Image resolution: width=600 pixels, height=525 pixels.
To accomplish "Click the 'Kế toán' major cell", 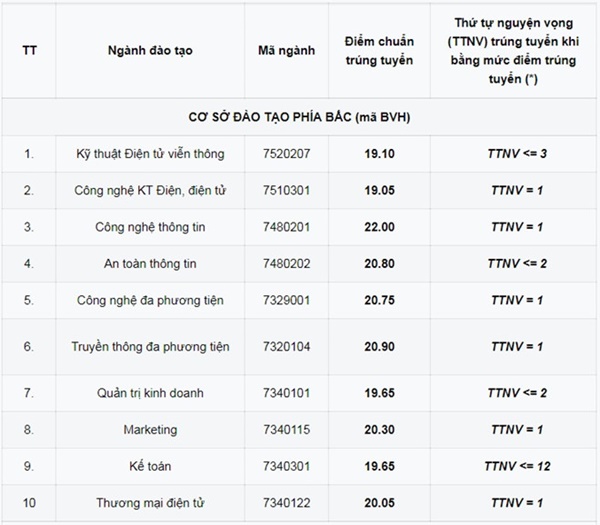I will pyautogui.click(x=151, y=466).
